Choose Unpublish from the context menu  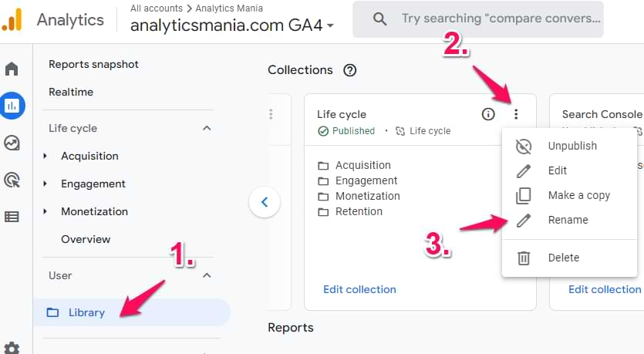point(572,146)
